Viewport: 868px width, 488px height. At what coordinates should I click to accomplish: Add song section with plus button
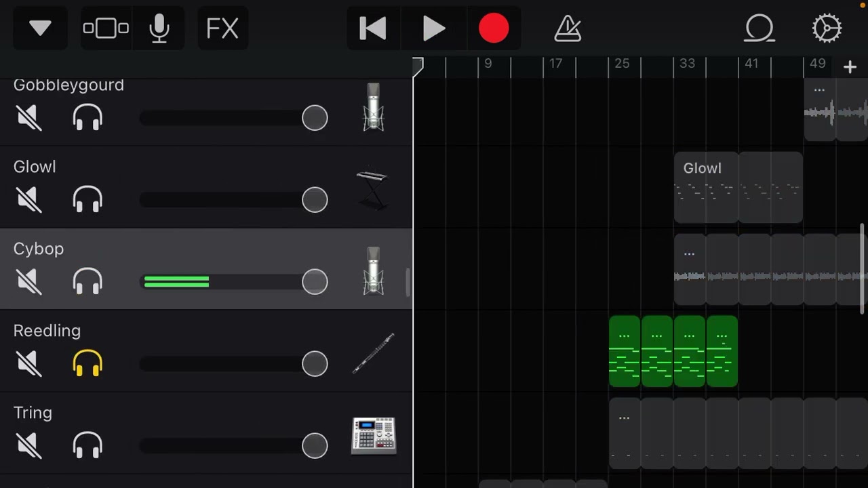[850, 66]
